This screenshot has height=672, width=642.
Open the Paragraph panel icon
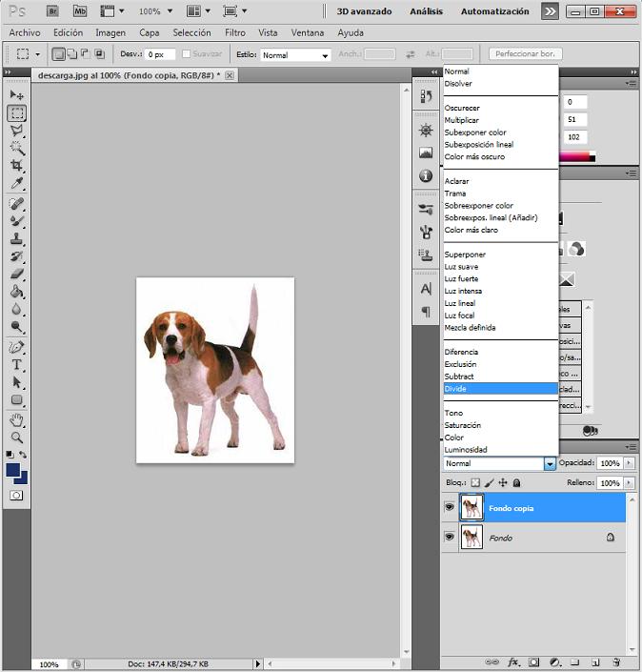tap(426, 312)
